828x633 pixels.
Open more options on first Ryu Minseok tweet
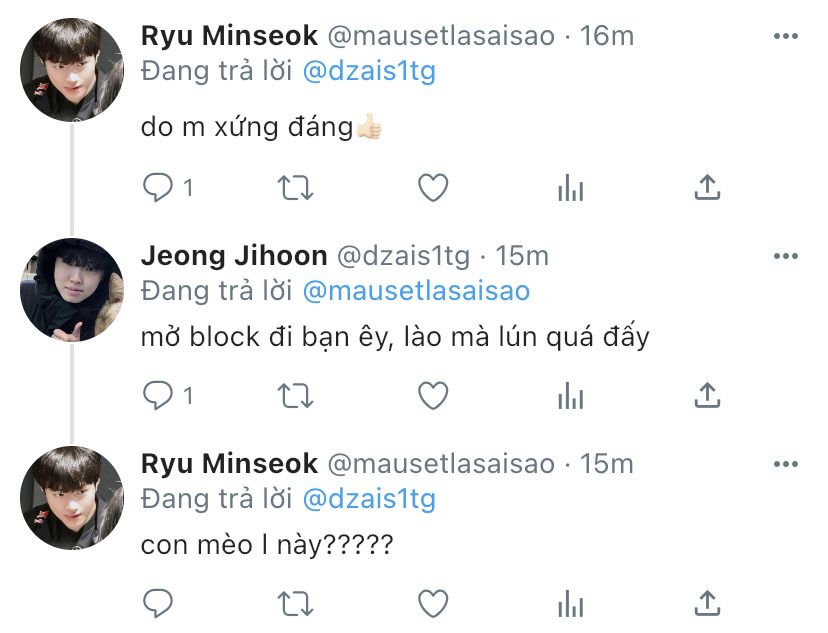tap(786, 36)
